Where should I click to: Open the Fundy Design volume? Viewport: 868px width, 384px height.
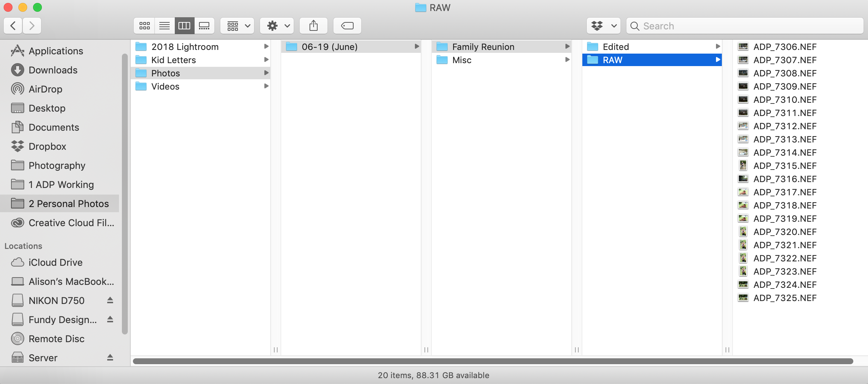click(54, 320)
